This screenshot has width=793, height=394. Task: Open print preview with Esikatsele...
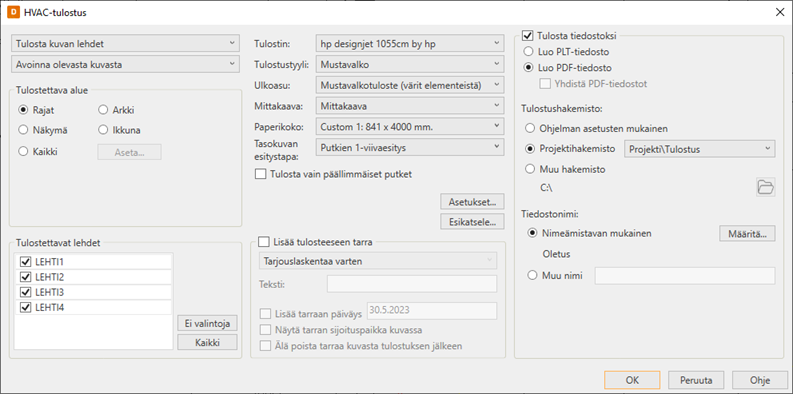pos(473,222)
